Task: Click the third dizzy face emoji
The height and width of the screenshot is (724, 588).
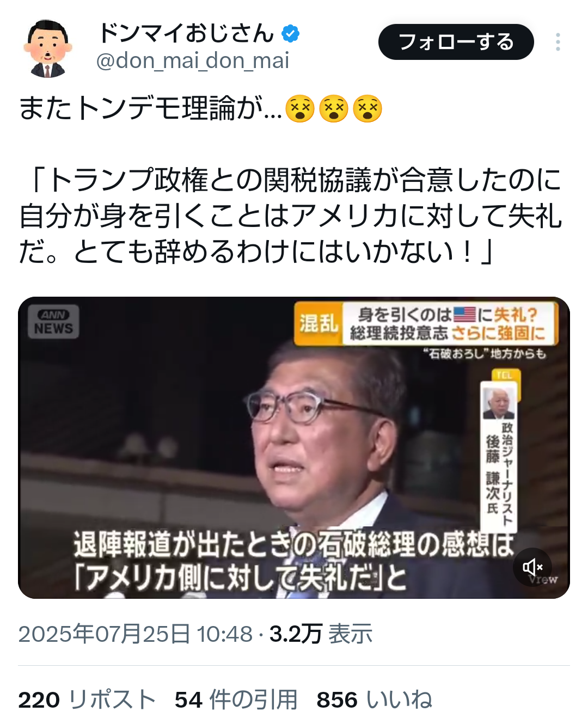Action: (367, 108)
